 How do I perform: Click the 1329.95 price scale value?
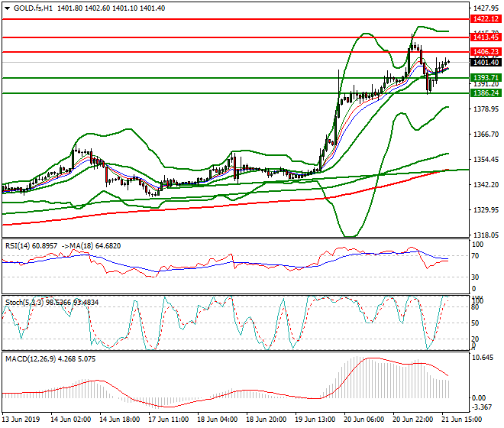pyautogui.click(x=486, y=210)
